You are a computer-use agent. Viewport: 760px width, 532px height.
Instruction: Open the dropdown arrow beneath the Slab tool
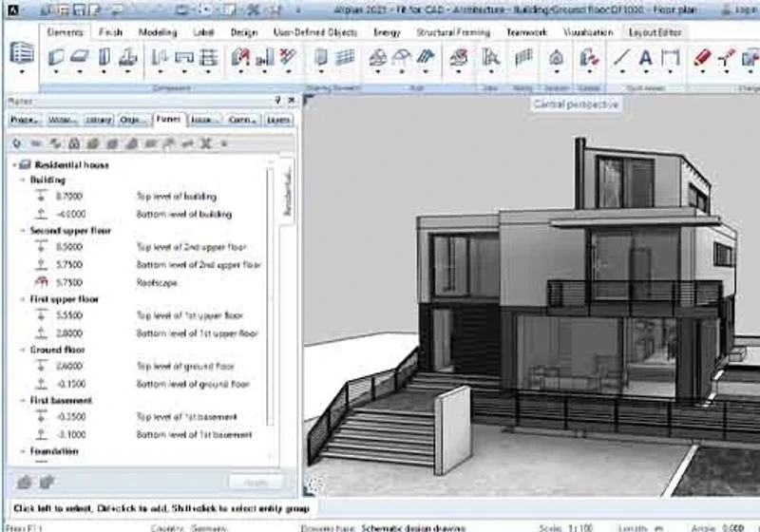[80, 71]
